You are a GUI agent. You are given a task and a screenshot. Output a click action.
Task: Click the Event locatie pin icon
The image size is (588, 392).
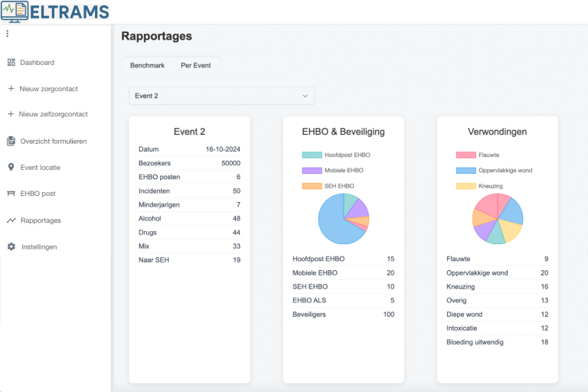pyautogui.click(x=11, y=167)
